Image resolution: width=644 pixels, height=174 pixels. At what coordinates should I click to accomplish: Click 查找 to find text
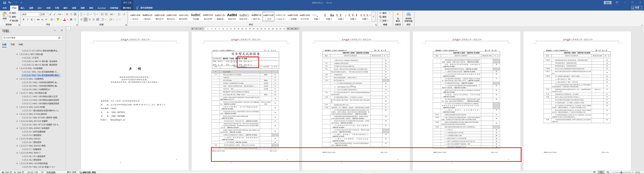(x=383, y=13)
